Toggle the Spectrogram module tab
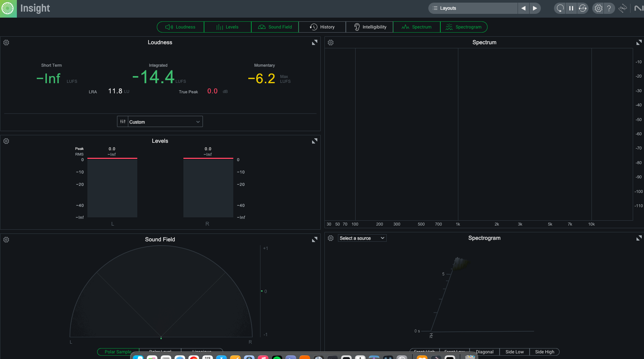This screenshot has height=359, width=644. pos(464,27)
